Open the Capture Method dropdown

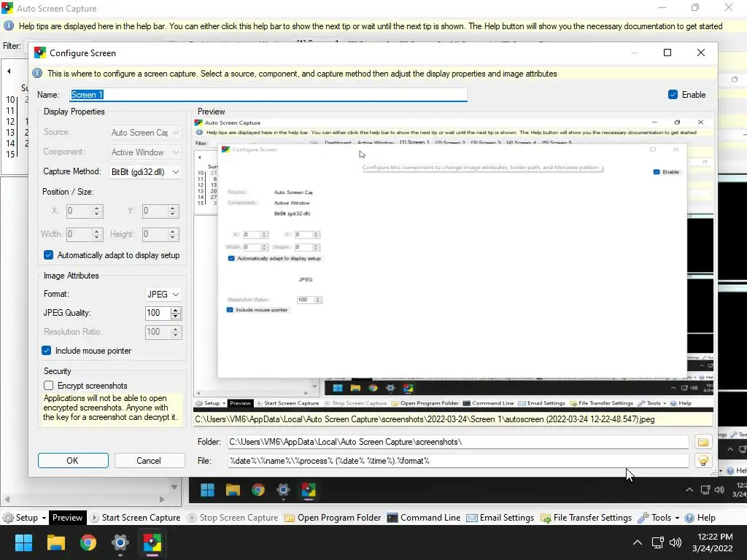click(145, 171)
